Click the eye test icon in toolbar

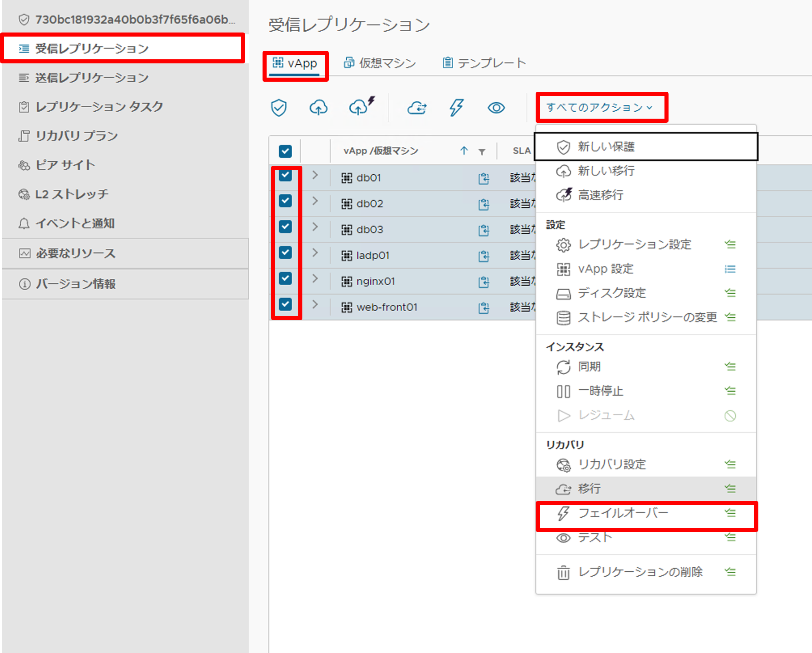click(x=496, y=108)
